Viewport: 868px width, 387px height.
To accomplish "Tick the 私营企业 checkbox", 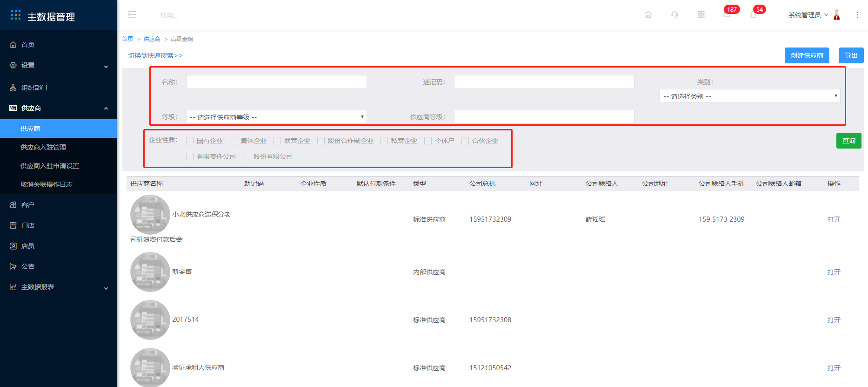I will (384, 141).
